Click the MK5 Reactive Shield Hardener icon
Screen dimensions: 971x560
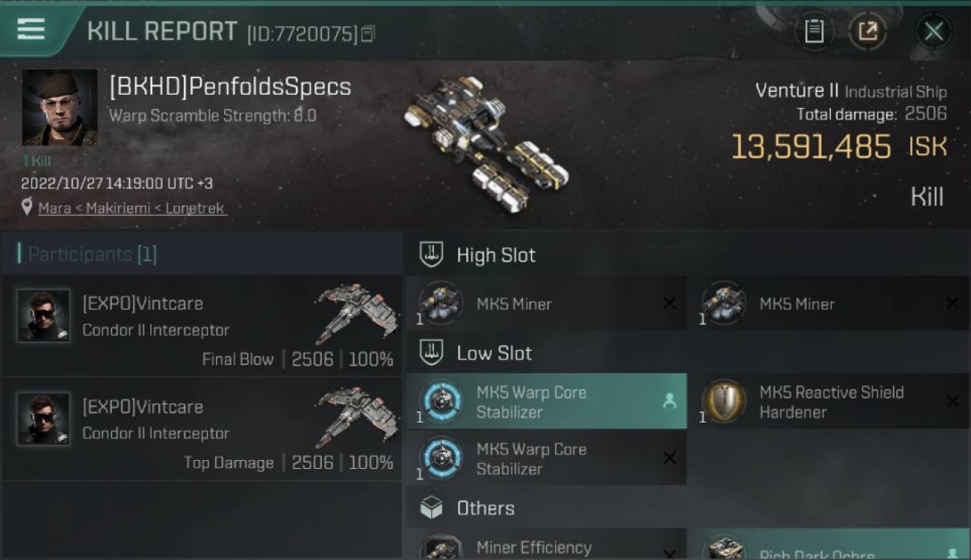coord(723,401)
